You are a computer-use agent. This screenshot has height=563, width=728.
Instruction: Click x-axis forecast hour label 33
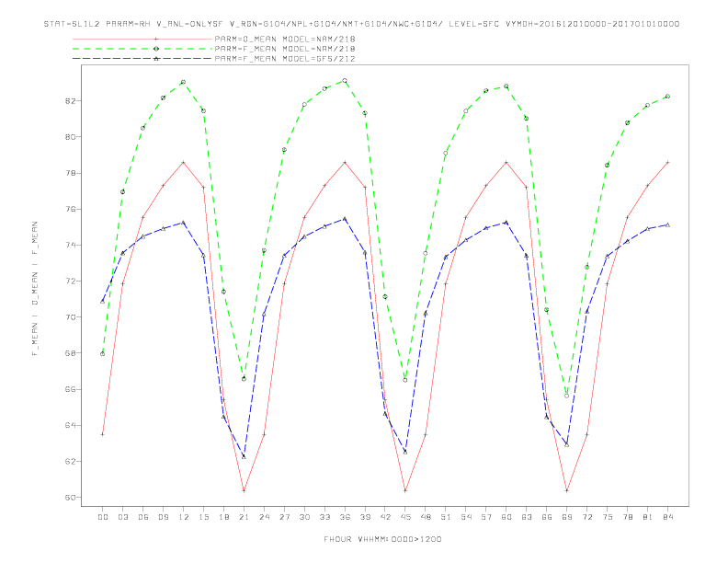pyautogui.click(x=324, y=517)
